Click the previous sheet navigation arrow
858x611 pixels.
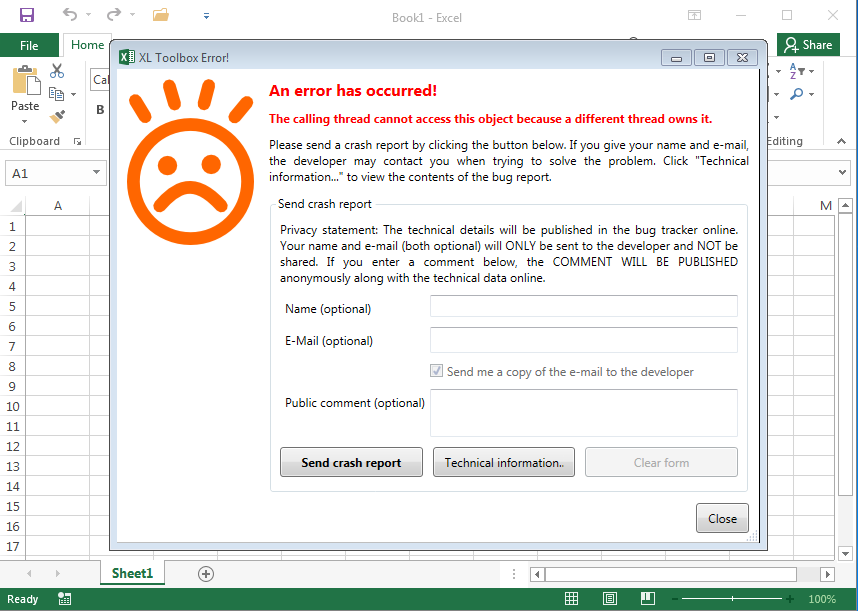point(29,574)
